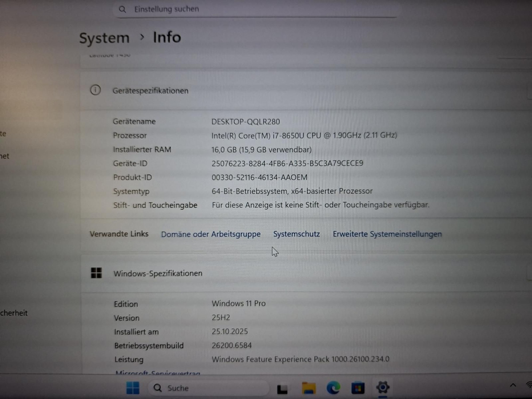This screenshot has width=532, height=399.
Task: Expand the system tray hidden icons chevron
Action: (513, 385)
